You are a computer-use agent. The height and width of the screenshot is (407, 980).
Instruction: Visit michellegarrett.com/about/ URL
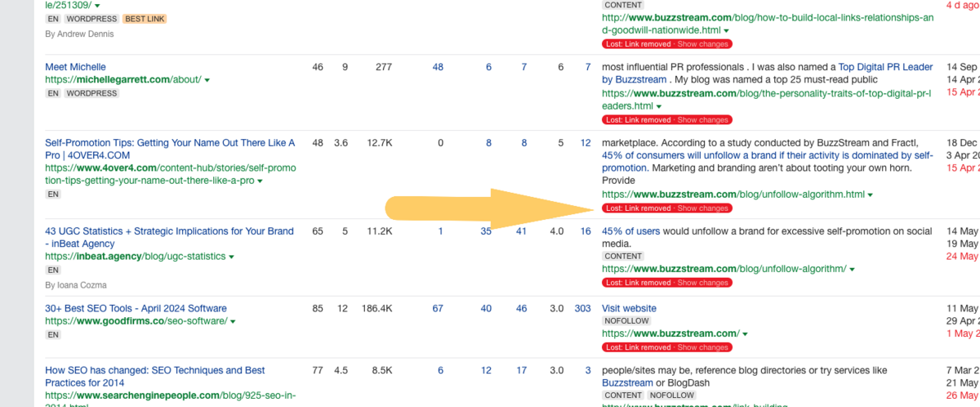[123, 80]
